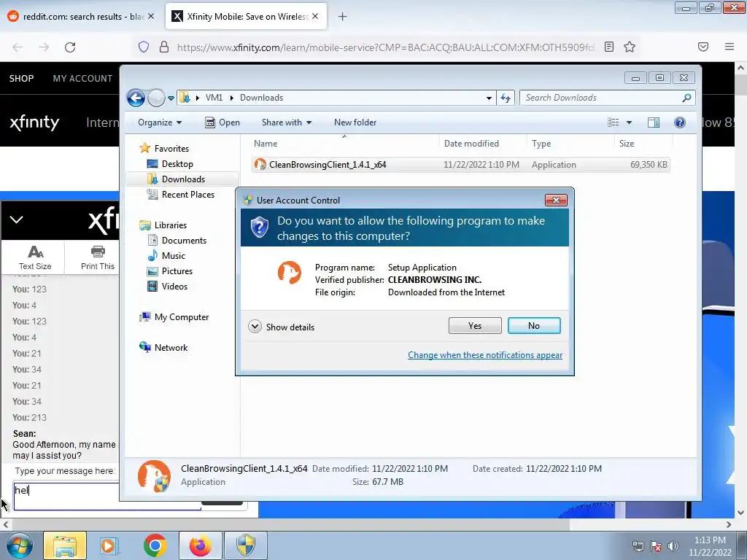Screen dimensions: 747x560
Task: Click Open in Explorer toolbar
Action: tap(222, 122)
